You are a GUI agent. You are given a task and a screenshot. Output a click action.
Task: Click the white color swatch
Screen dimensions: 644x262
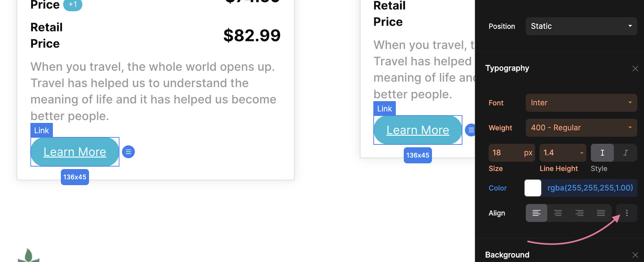coord(533,188)
